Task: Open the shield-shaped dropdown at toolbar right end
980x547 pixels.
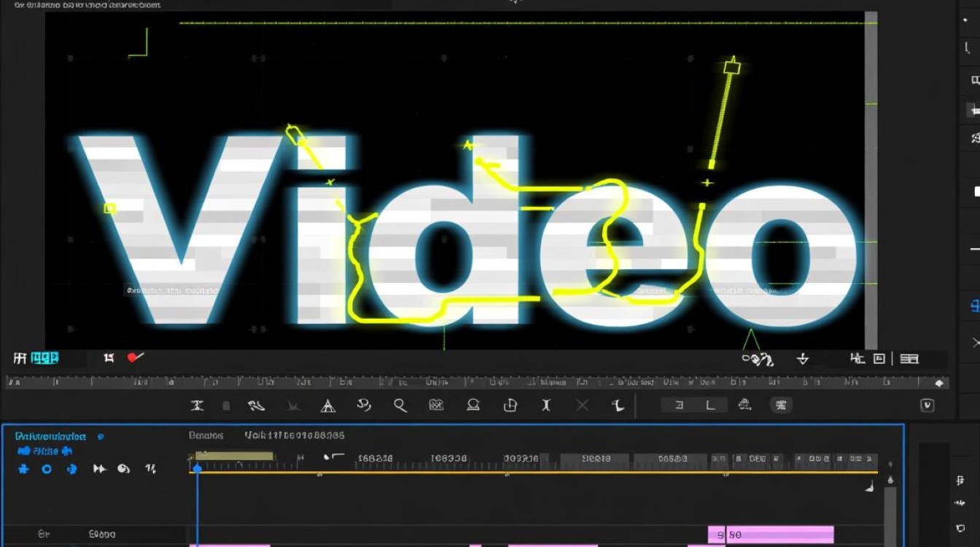Action: coord(927,406)
